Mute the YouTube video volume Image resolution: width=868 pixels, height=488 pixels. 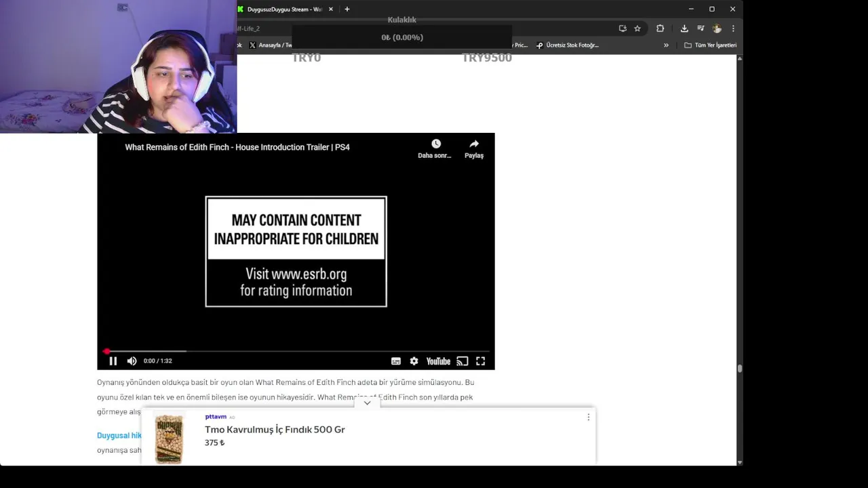pyautogui.click(x=132, y=361)
